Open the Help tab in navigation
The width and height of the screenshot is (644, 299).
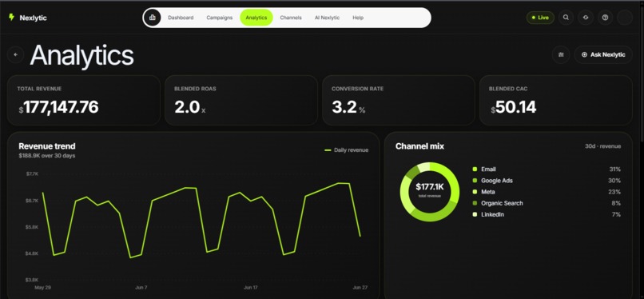pos(358,18)
